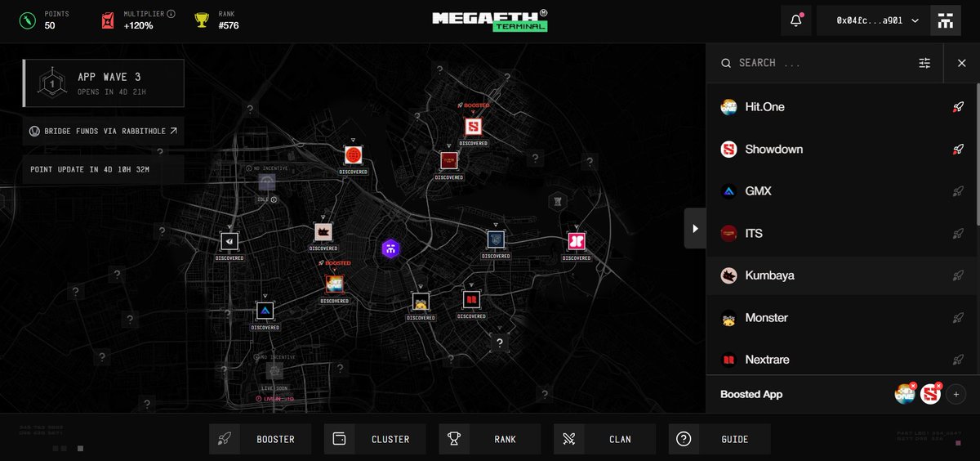Viewport: 980px width, 461px height.
Task: Click the Point Update in 4D 10H 32M text
Action: (90, 169)
